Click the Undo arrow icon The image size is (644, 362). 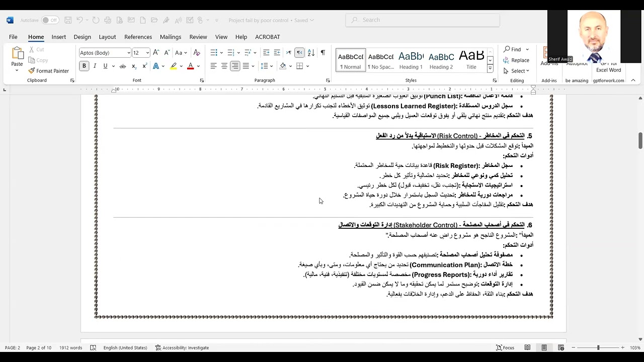79,20
